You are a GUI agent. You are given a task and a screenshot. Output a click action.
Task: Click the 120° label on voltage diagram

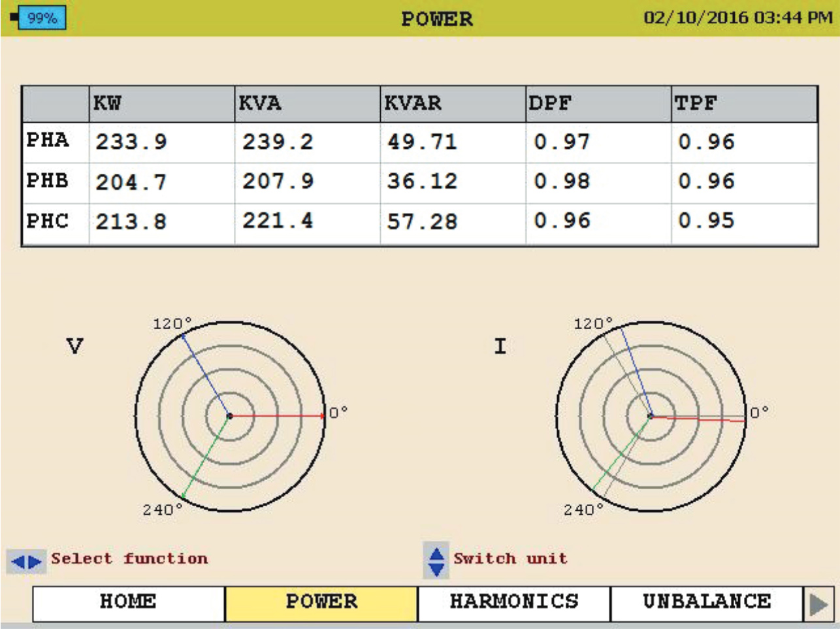click(x=172, y=323)
